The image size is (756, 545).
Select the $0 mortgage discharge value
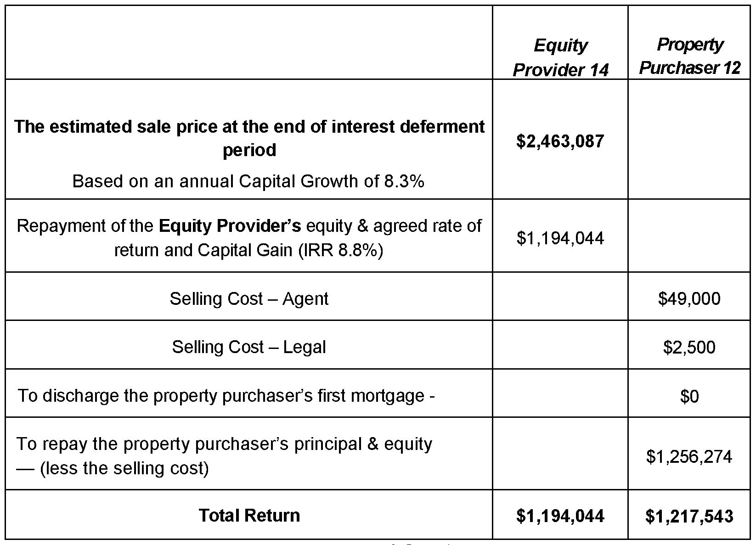coord(689,396)
